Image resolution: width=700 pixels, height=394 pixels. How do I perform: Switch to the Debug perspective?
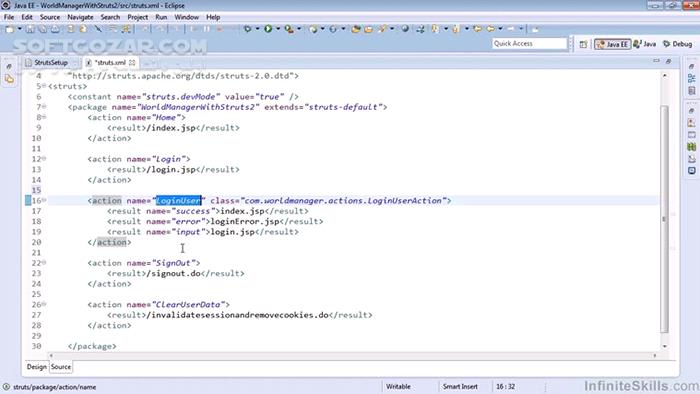[678, 44]
